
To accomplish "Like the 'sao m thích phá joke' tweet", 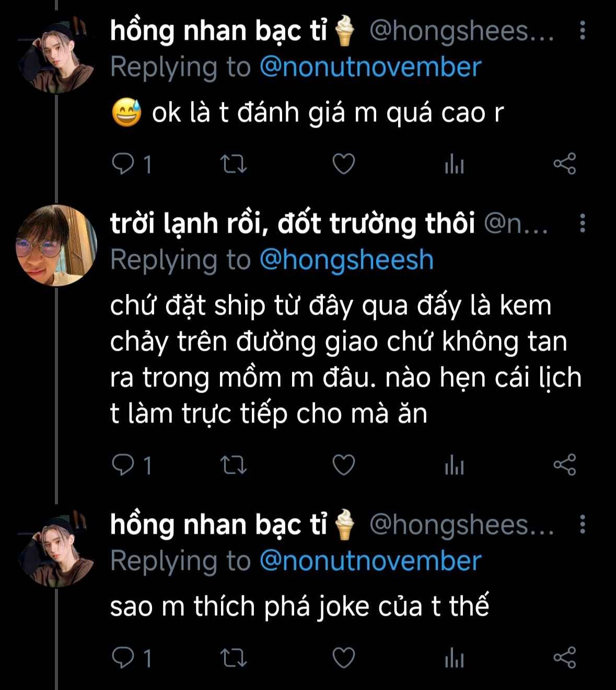I will [x=344, y=658].
